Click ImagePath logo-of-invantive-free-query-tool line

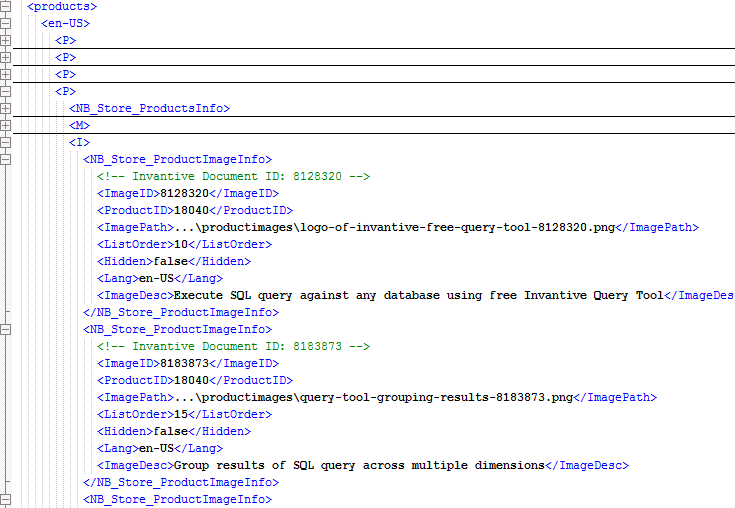pyautogui.click(x=398, y=227)
